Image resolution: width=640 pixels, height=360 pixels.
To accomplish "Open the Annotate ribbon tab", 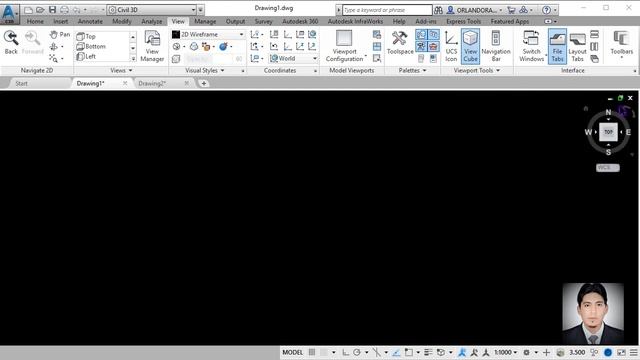I will [90, 21].
